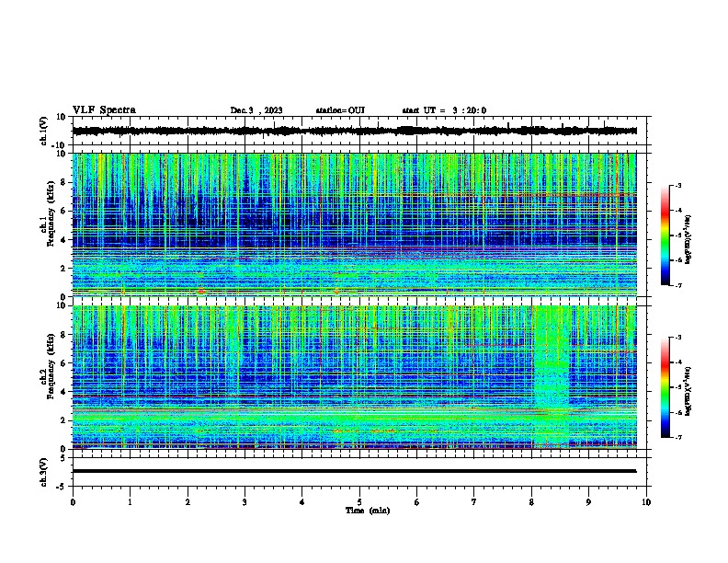Screen dimensions: 728x563
Task: Click the "6" kHz tick on ch.1 frequency axis
Action: click(63, 211)
